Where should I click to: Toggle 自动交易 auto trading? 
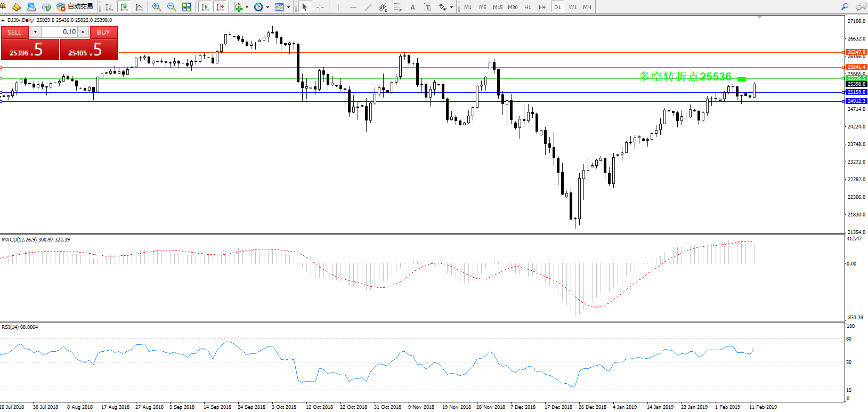pyautogui.click(x=75, y=7)
